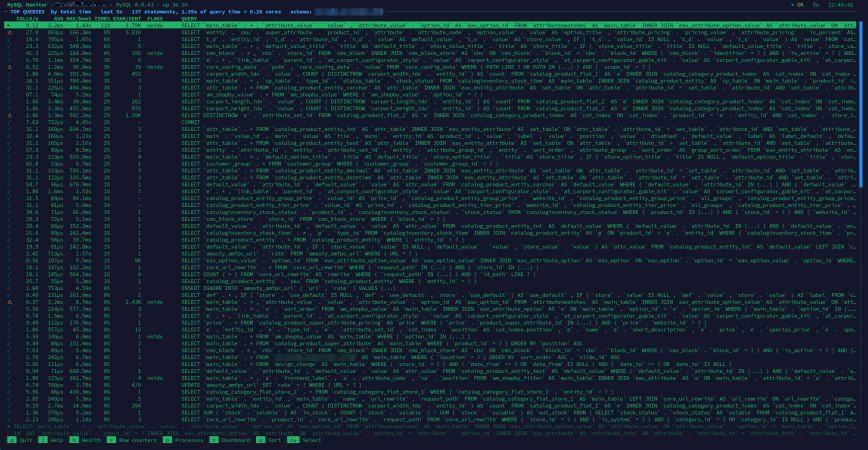The height and width of the screenshot is (450, 868).
Task: Switch to the Processes view
Action: pyautogui.click(x=189, y=440)
